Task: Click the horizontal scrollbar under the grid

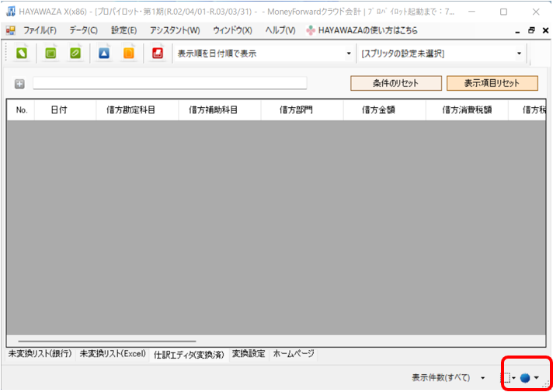Action: click(107, 341)
